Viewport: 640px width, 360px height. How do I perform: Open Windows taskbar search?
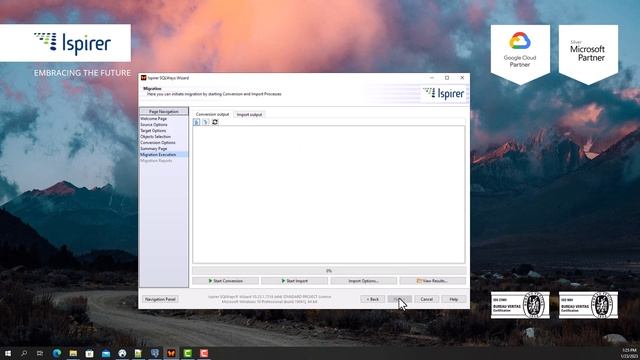pos(24,353)
